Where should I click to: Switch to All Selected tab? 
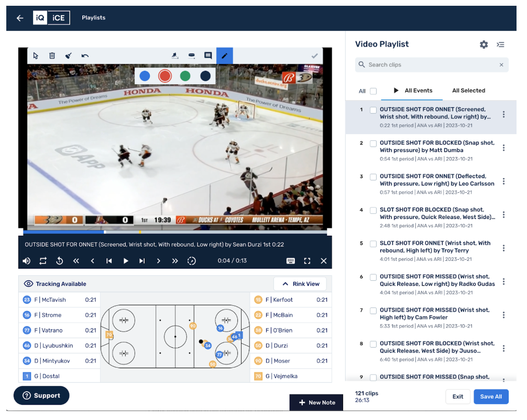point(468,91)
